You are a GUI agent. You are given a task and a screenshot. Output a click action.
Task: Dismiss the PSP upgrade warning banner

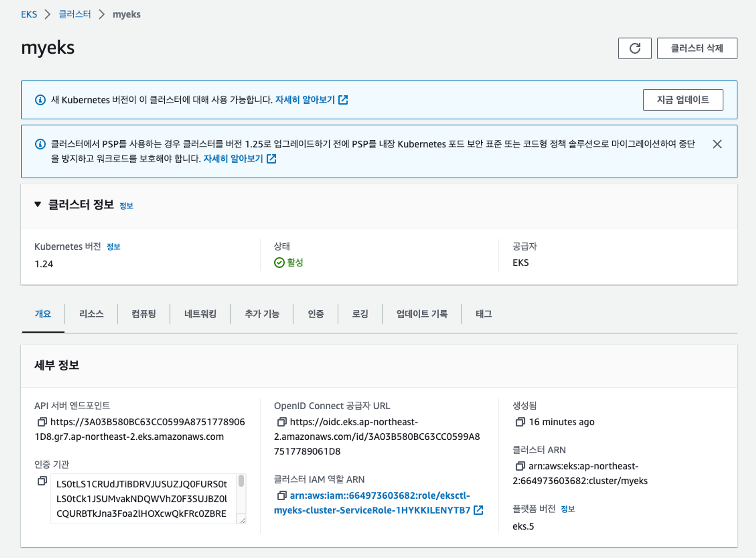click(x=717, y=144)
